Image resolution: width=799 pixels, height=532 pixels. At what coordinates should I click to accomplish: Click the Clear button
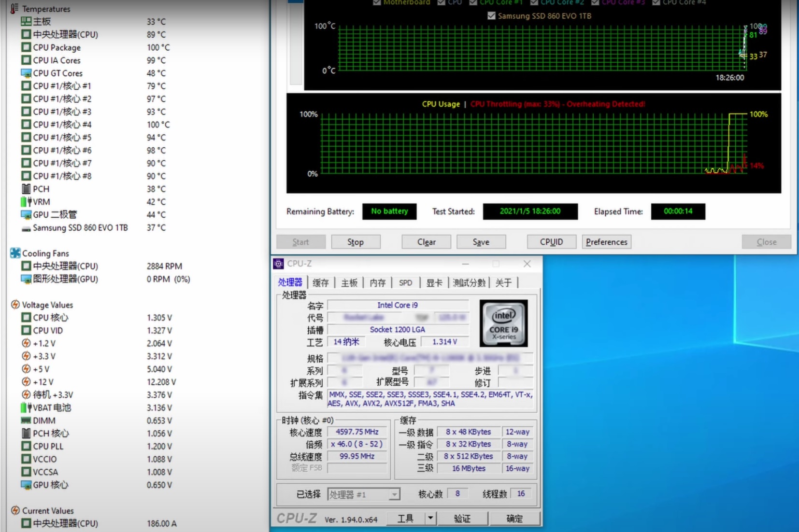[x=426, y=242]
